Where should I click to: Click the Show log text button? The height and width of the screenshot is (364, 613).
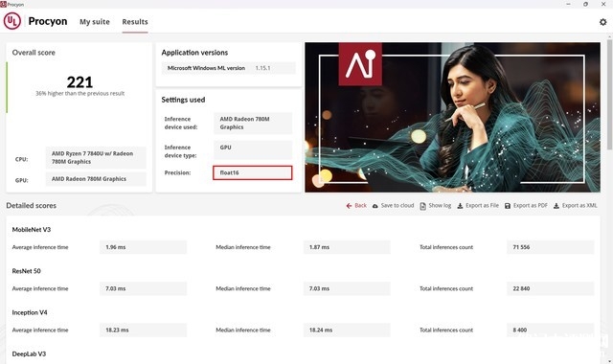point(440,205)
